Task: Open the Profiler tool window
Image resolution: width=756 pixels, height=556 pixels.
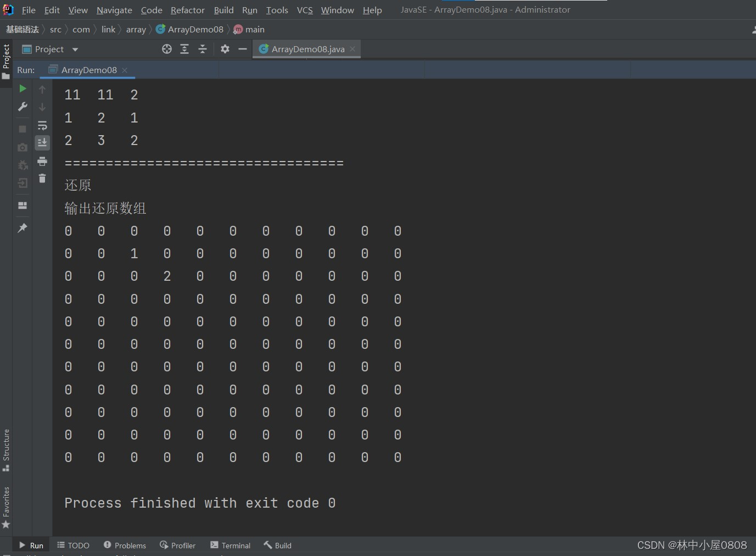Action: coord(177,545)
